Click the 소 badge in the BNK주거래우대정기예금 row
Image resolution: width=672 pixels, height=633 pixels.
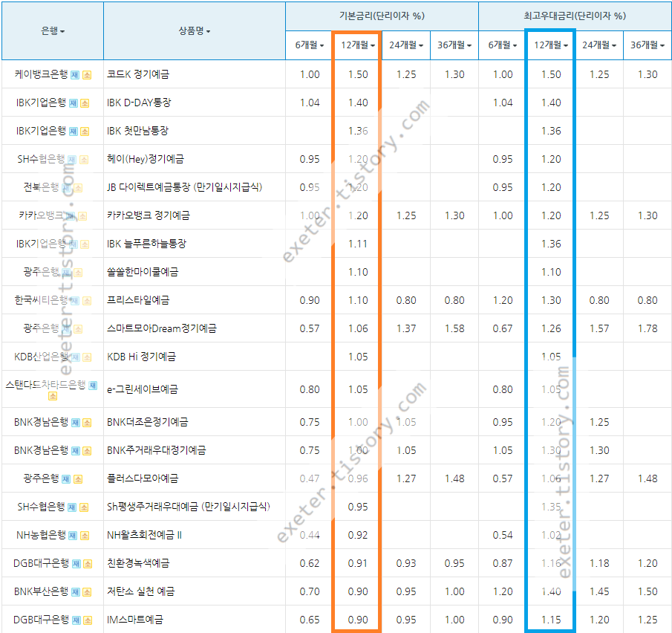(x=87, y=451)
